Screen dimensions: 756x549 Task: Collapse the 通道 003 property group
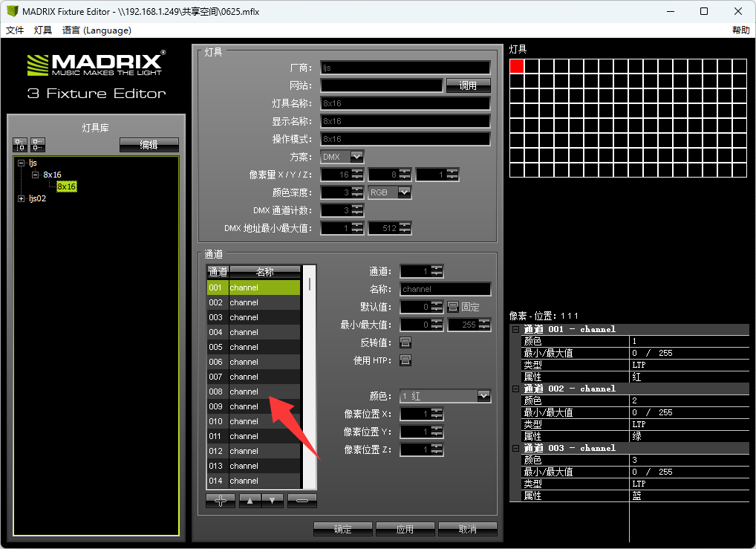[x=515, y=448]
